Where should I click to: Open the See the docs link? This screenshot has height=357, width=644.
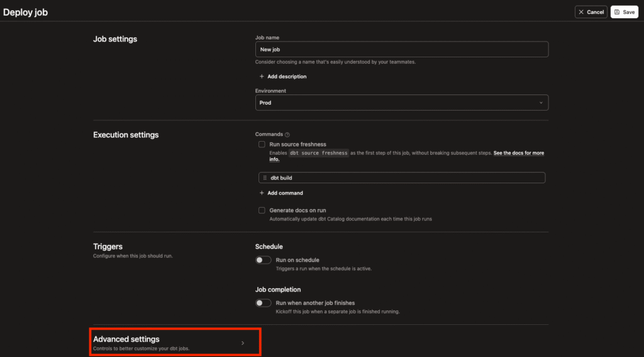pos(518,153)
